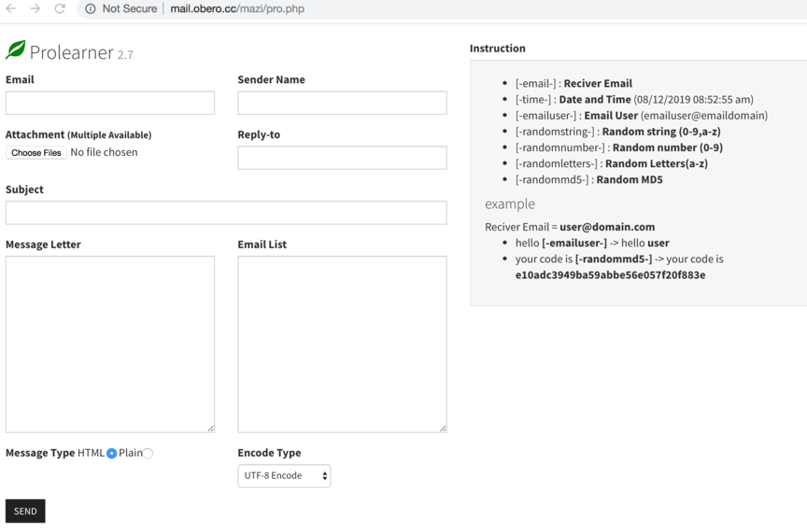
Task: Click inside the Message Letter textarea
Action: 110,343
